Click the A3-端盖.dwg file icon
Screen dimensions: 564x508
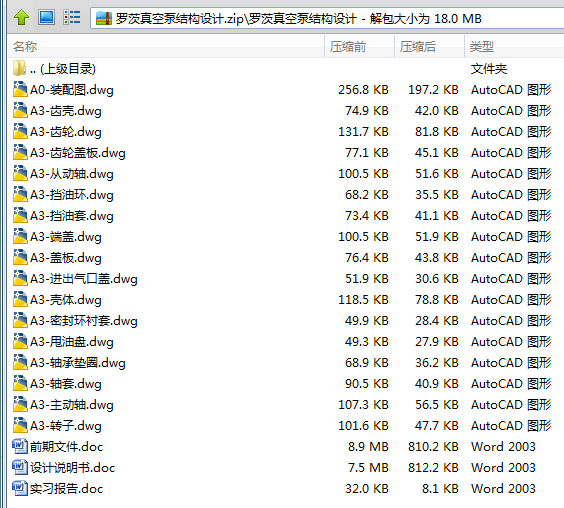[20, 236]
